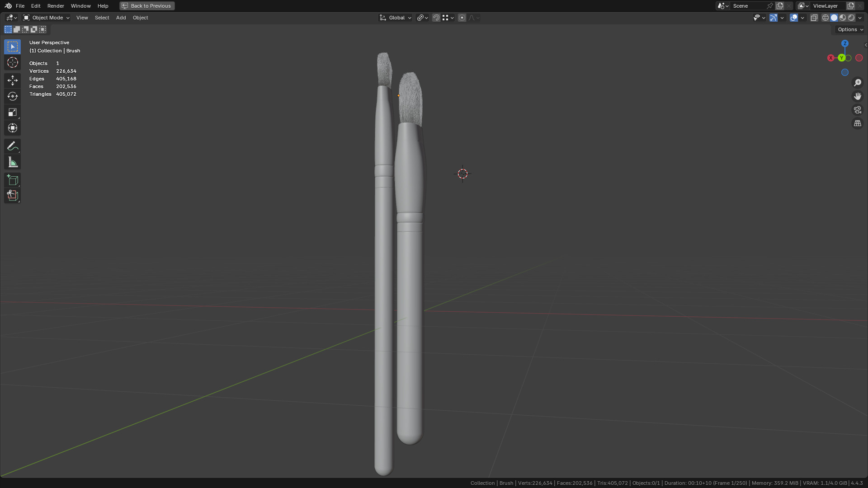Select the Measure tool
This screenshot has width=868, height=488.
tap(12, 162)
